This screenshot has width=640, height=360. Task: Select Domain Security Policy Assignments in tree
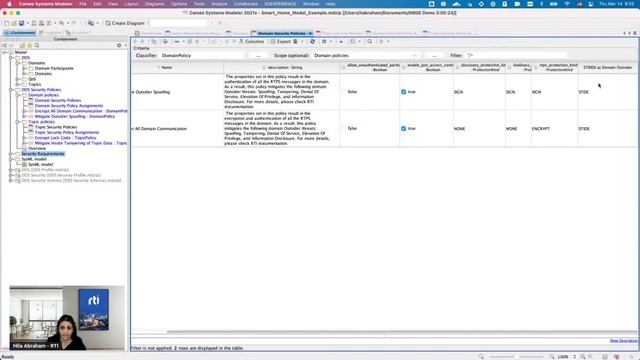(69, 106)
